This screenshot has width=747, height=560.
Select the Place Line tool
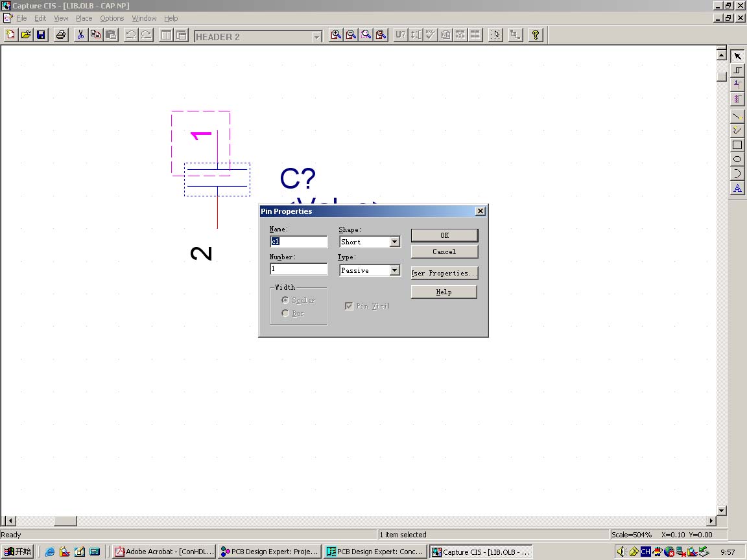(737, 116)
